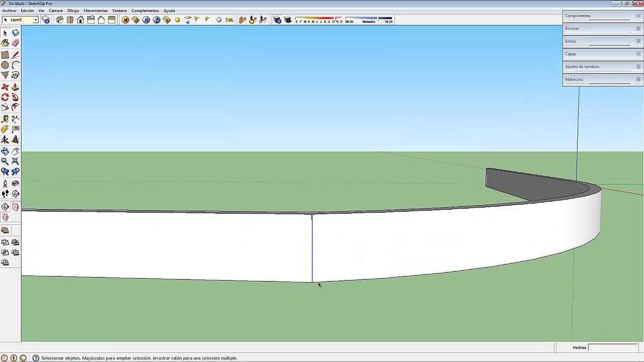Open the Model Info cube icon
Screen dimensions: 644x362
[46, 20]
